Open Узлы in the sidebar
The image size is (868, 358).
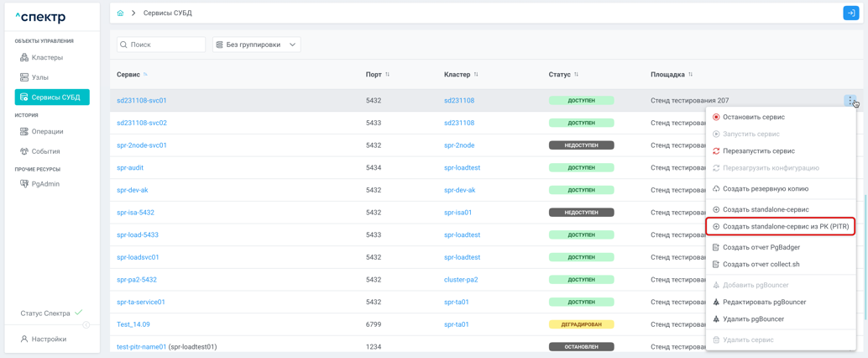39,77
